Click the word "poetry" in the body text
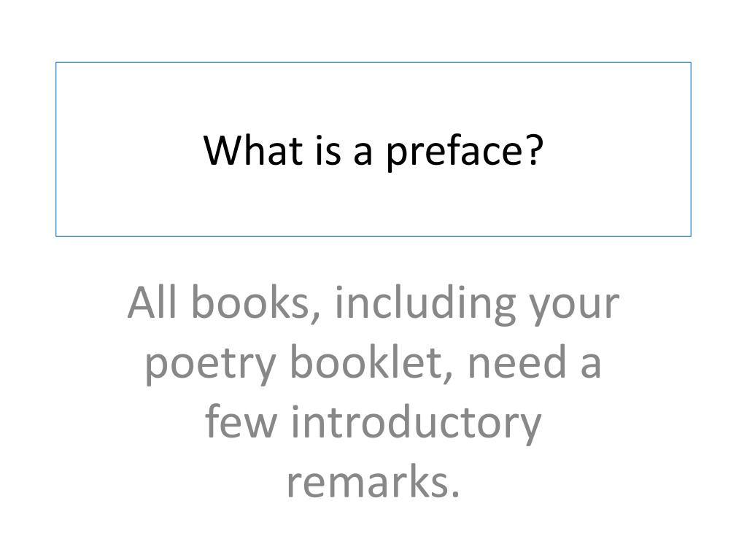Image resolution: width=747 pixels, height=560 pixels. (x=210, y=365)
